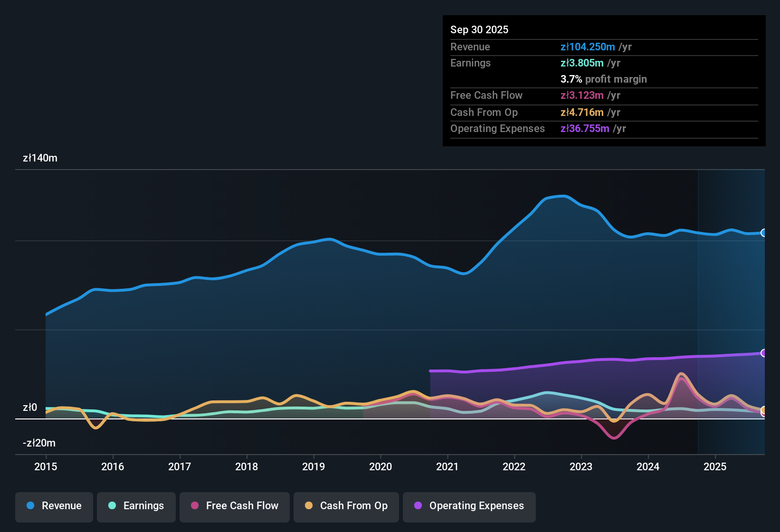The image size is (780, 532).
Task: Click the teal Earnings legend dot
Action: (x=112, y=506)
